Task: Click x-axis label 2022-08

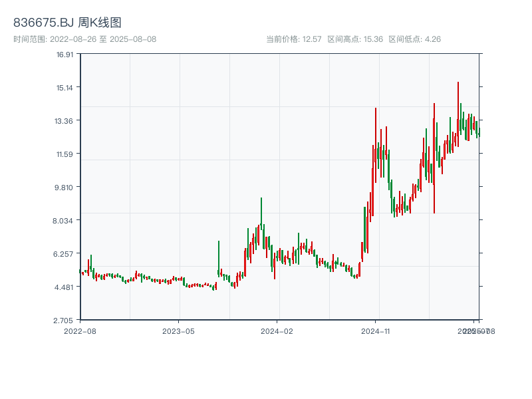Action: [80, 331]
